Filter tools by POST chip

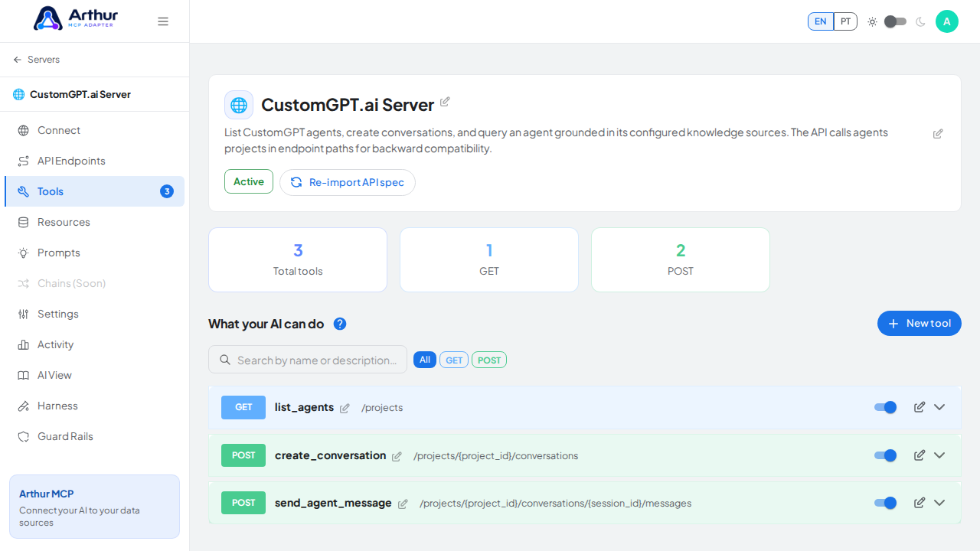pyautogui.click(x=489, y=360)
